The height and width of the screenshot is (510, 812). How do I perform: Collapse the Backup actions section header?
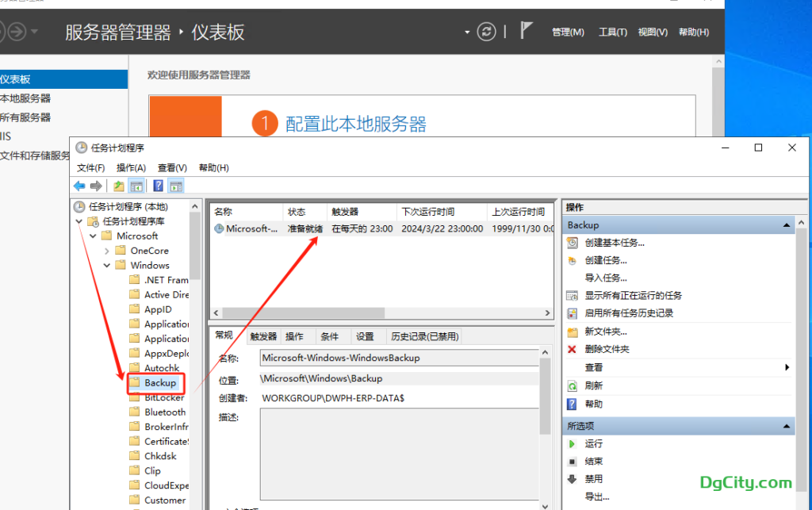click(787, 225)
